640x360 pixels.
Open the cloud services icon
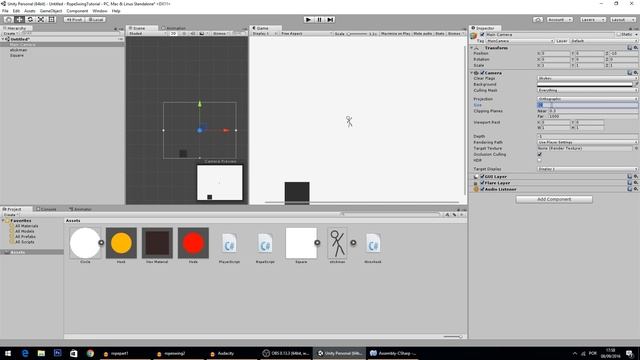coord(538,20)
